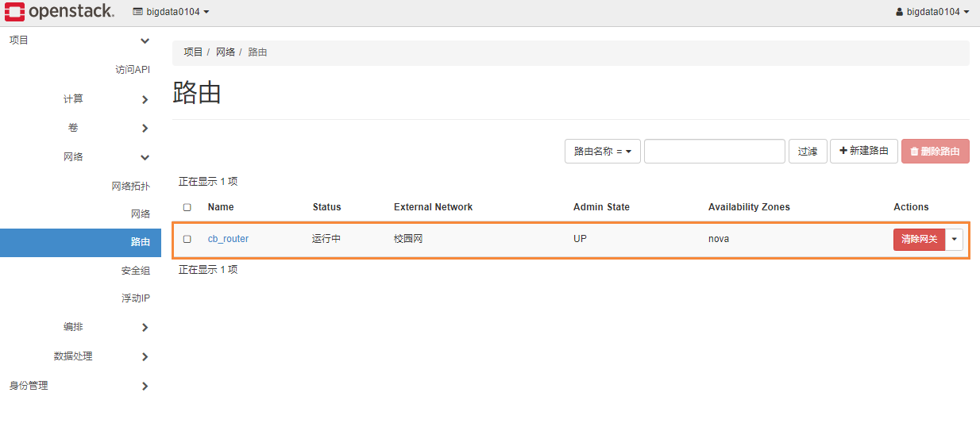Click the 运行中 status cell
Screen dimensions: 980x427
point(326,239)
